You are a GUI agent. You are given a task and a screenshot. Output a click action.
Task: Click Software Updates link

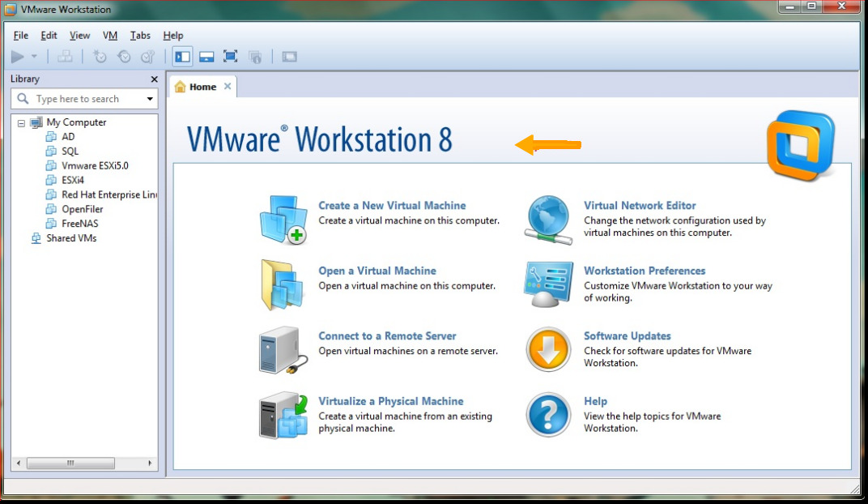(628, 336)
